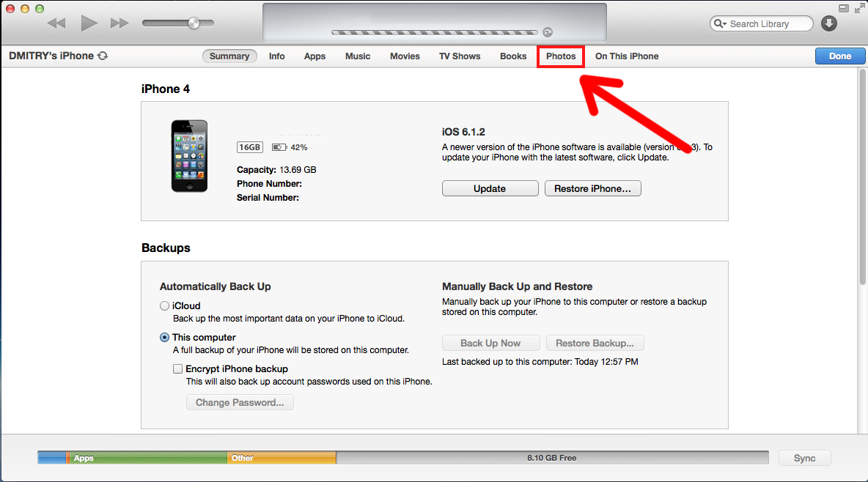Click the battery level icon
The width and height of the screenshot is (868, 482).
[x=279, y=147]
